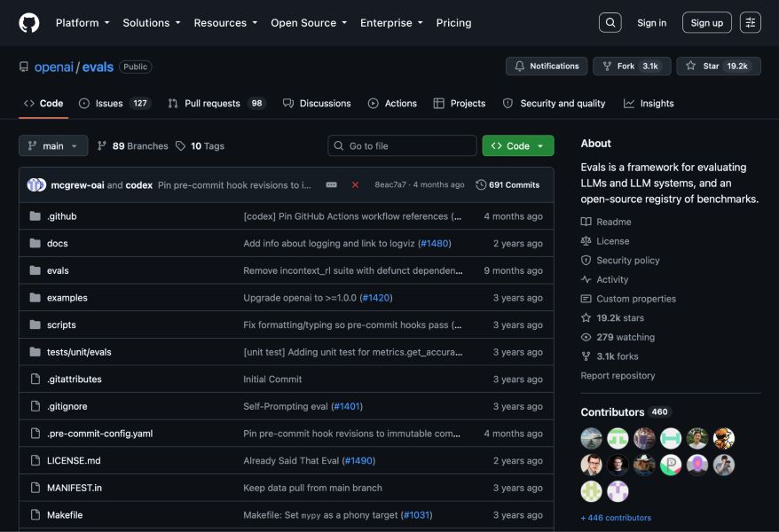Screen dimensions: 779x532
Task: Switch to the Pull requests tab
Action: pyautogui.click(x=217, y=103)
